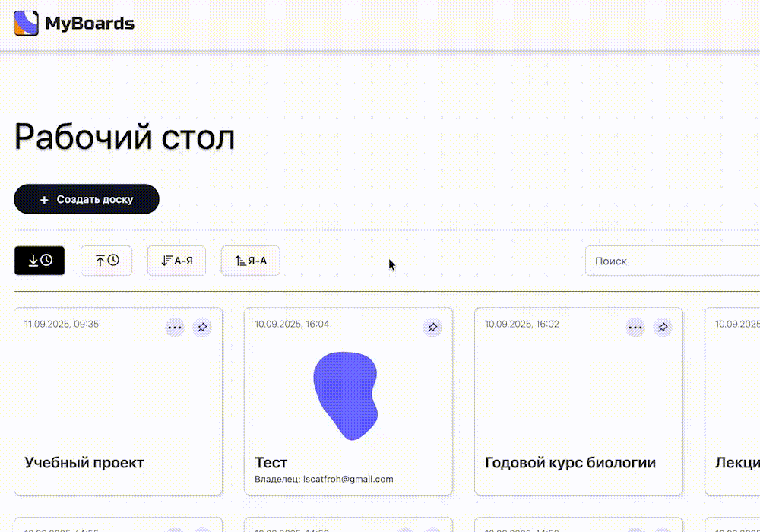
Task: Sort boards by newest first
Action: click(40, 261)
